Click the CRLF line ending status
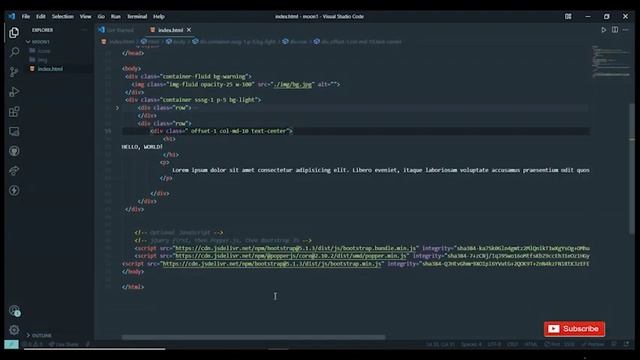 pos(513,344)
